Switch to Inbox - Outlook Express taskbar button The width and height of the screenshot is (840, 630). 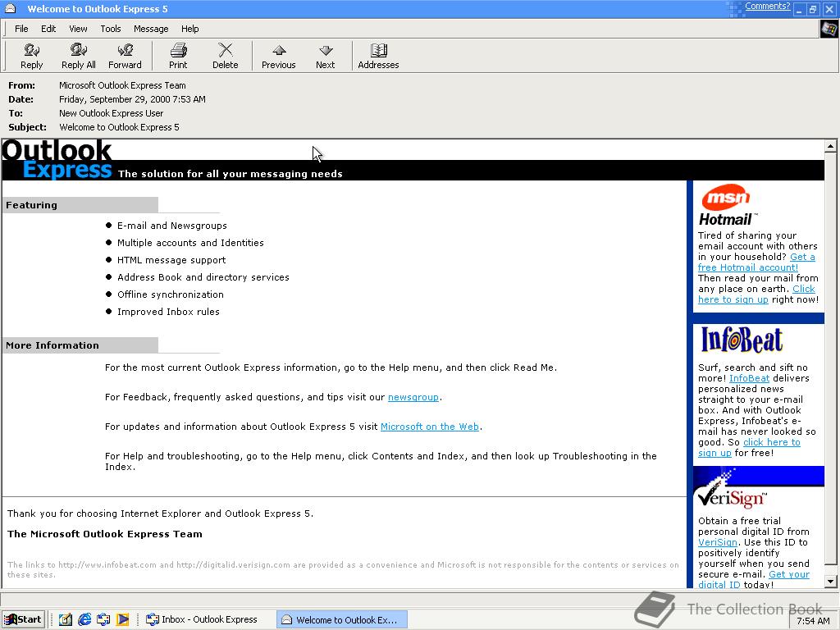[x=207, y=619]
